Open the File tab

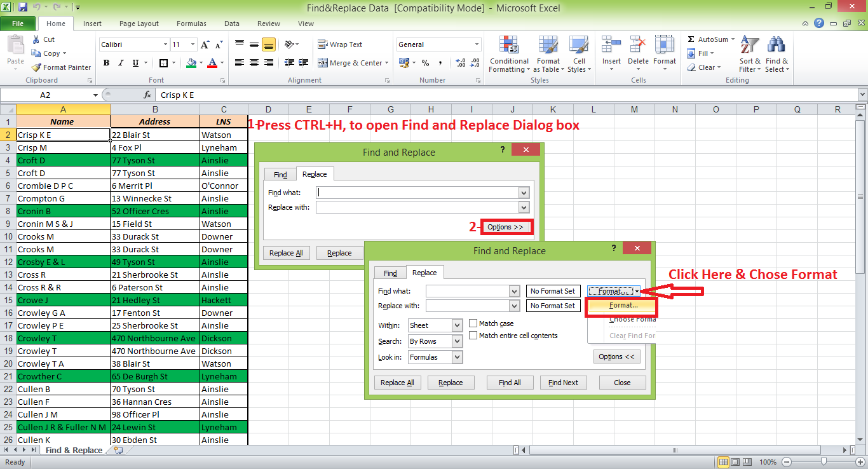click(x=18, y=24)
